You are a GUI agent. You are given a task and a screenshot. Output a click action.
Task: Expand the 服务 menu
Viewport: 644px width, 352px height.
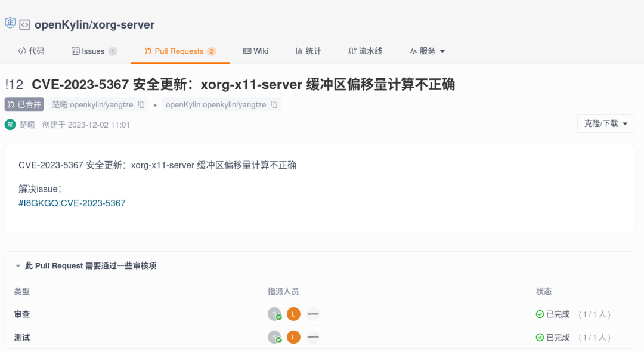click(428, 51)
